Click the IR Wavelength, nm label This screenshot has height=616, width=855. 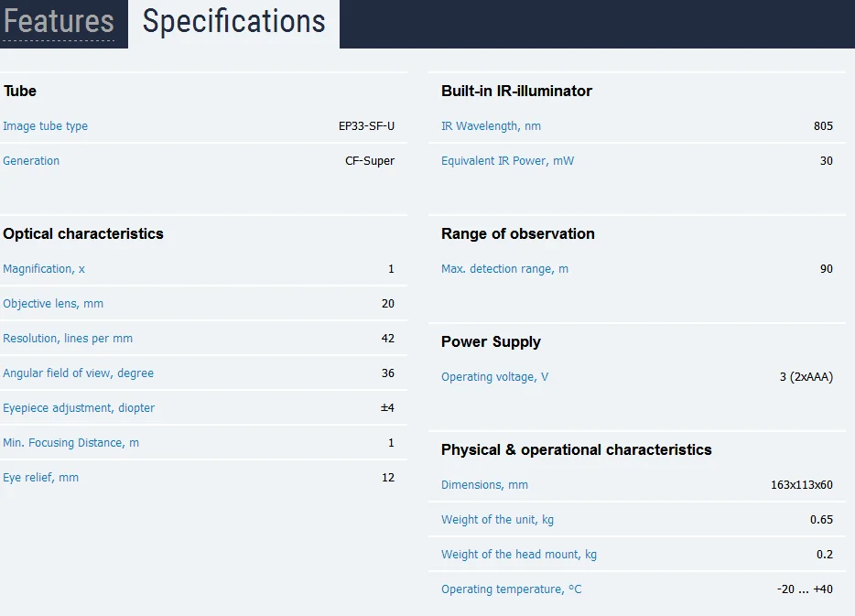(491, 126)
